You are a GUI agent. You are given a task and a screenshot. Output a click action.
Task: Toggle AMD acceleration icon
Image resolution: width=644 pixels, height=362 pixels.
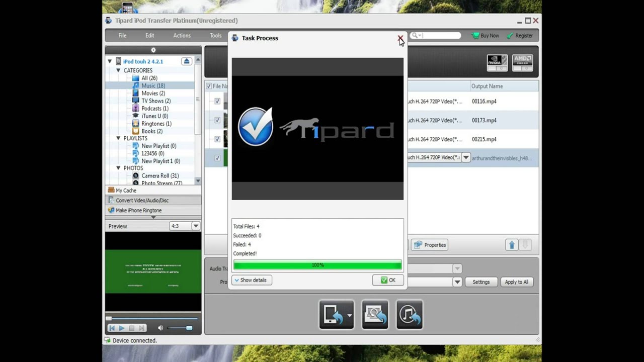coord(522,63)
